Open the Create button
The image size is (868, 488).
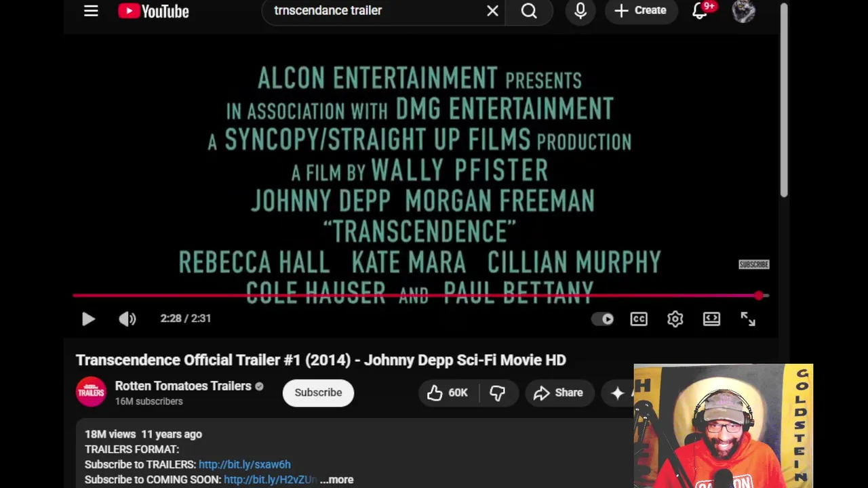(640, 11)
